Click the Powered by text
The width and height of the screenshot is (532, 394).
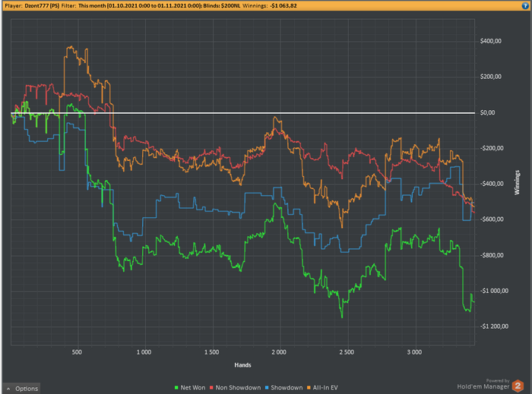pos(498,380)
